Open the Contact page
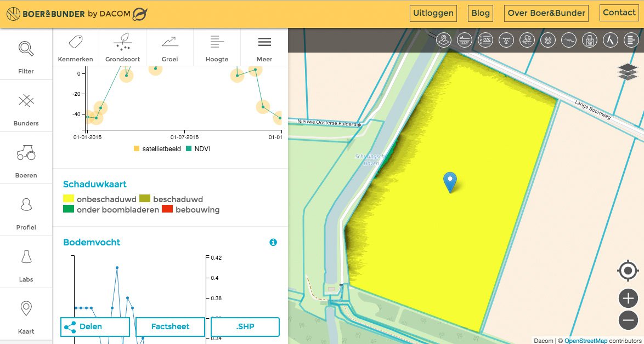This screenshot has width=644, height=344. click(x=619, y=13)
